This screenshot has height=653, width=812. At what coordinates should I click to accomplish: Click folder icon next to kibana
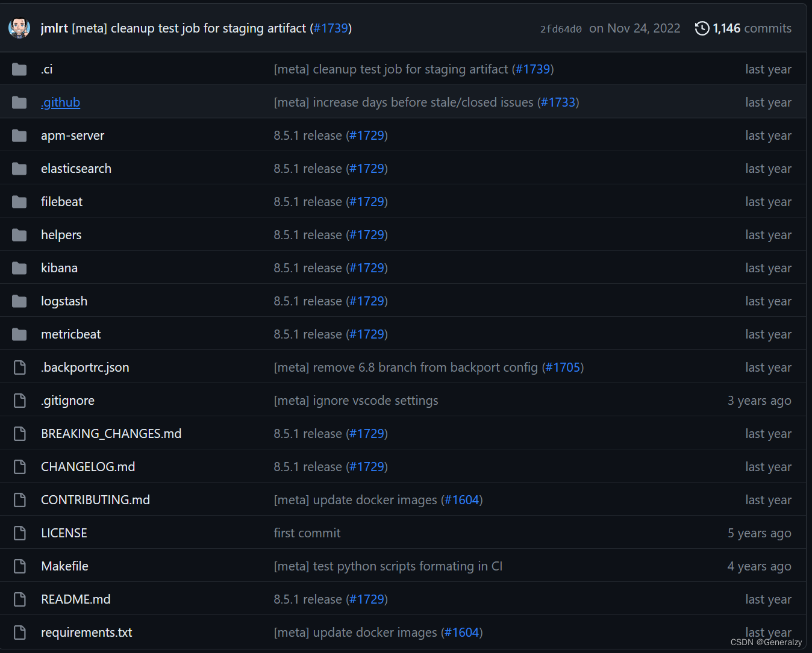pos(19,268)
